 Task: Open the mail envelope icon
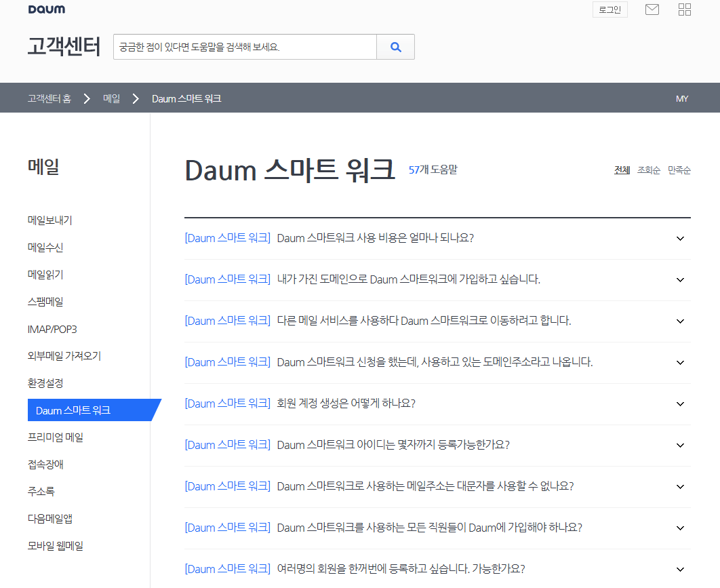click(652, 9)
